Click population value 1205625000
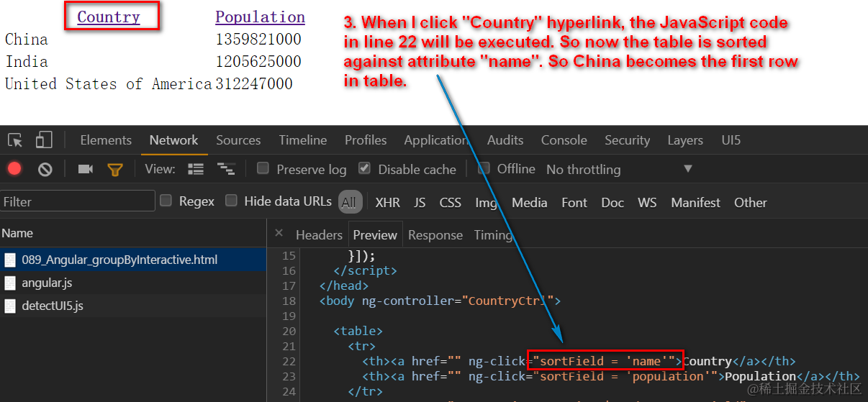 point(258,61)
